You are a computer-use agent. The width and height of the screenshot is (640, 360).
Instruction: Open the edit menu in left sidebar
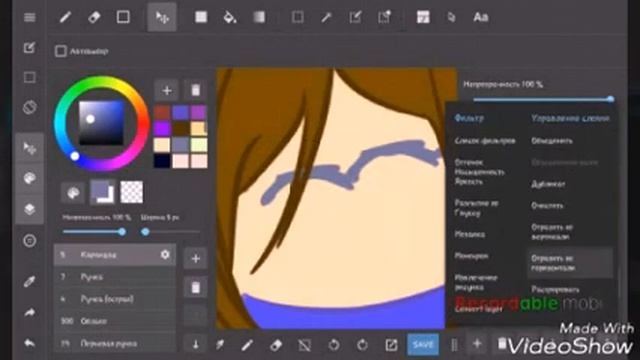click(29, 48)
